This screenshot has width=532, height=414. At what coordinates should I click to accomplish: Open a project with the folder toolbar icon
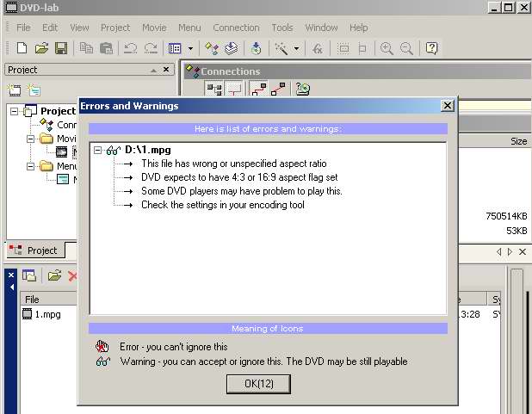(x=41, y=48)
